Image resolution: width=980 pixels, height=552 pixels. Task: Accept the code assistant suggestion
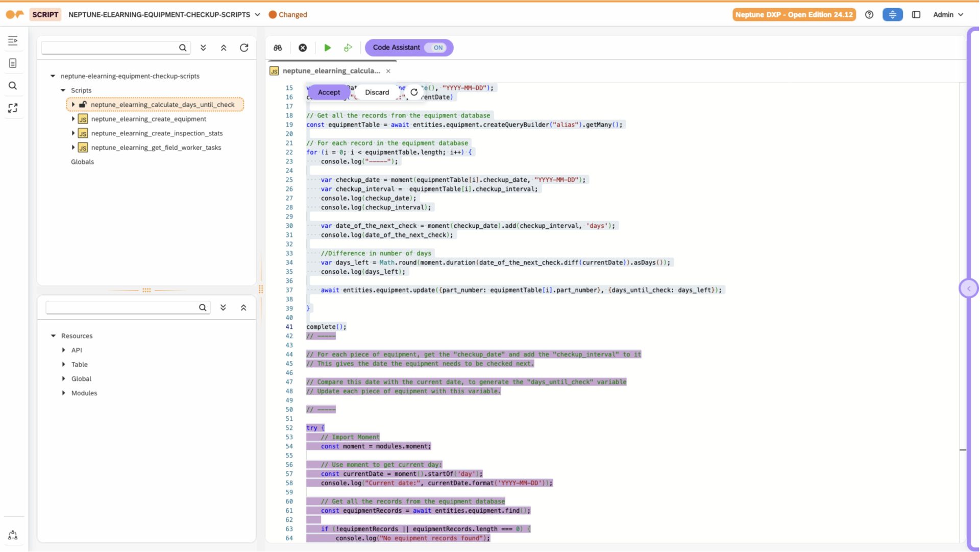coord(329,92)
